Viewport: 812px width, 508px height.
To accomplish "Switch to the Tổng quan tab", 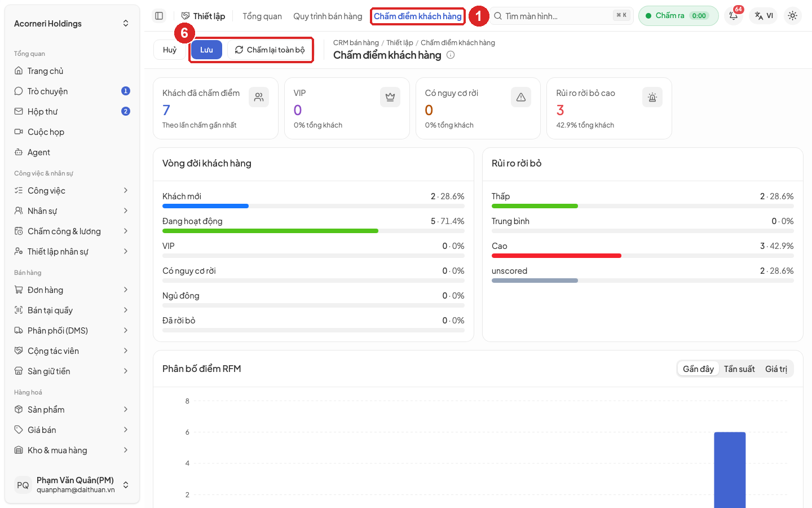I will tap(262, 16).
